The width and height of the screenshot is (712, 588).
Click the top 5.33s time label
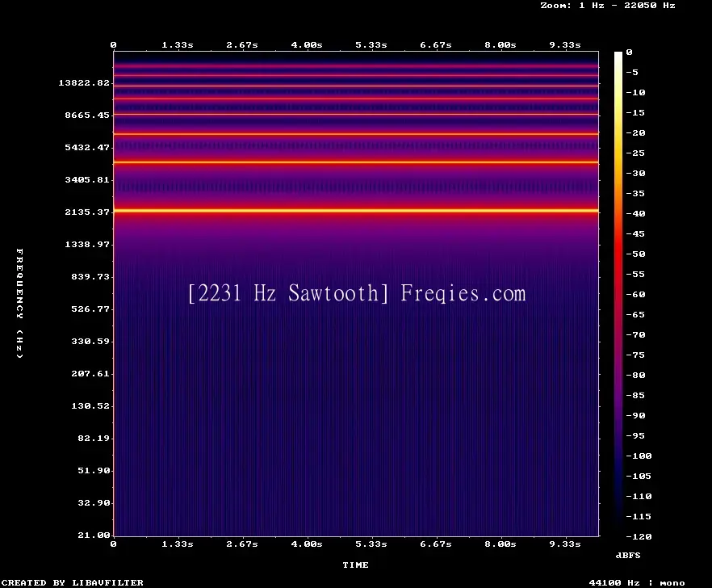tap(371, 45)
